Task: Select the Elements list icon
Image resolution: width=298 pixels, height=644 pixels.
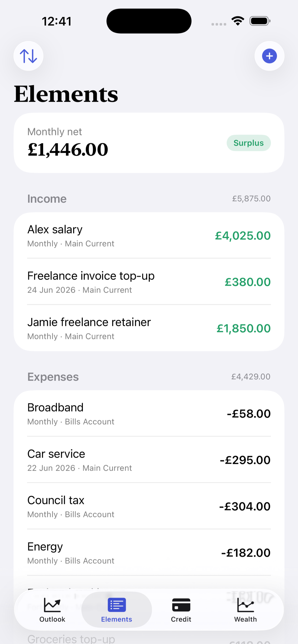Action: (117, 605)
